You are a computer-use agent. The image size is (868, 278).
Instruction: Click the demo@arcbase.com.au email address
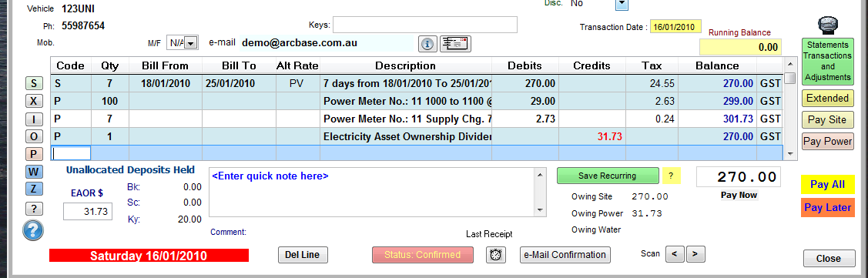300,42
